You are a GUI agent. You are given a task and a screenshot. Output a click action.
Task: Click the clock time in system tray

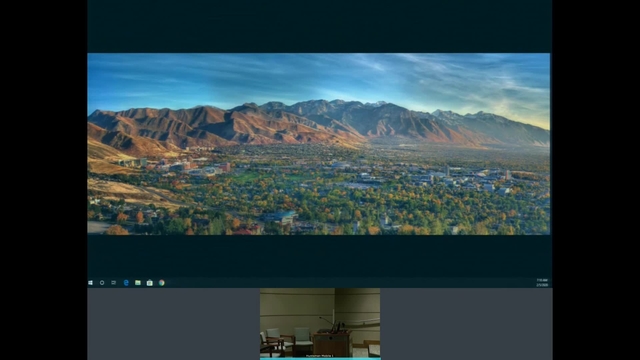point(542,280)
